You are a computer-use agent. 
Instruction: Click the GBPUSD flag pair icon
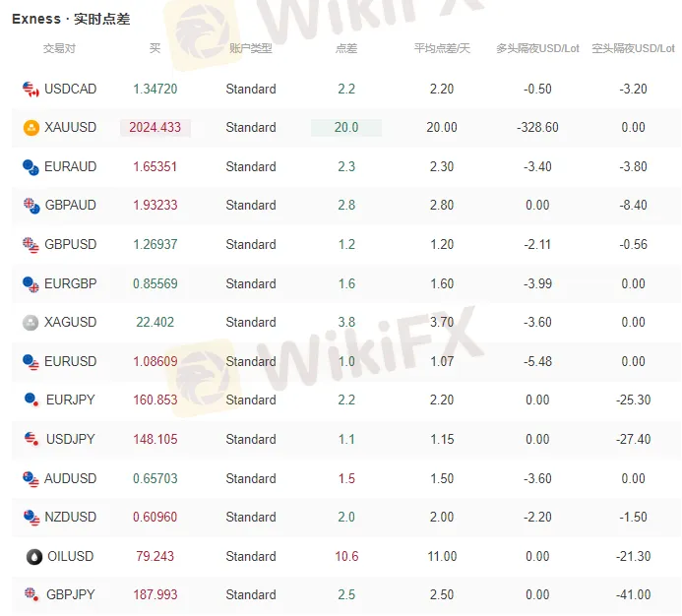(31, 245)
